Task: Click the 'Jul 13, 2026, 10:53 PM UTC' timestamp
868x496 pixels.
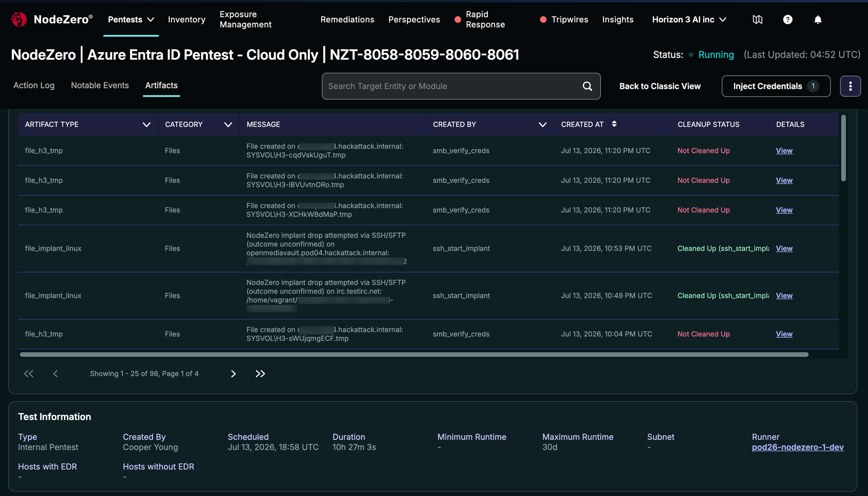Action: point(606,248)
